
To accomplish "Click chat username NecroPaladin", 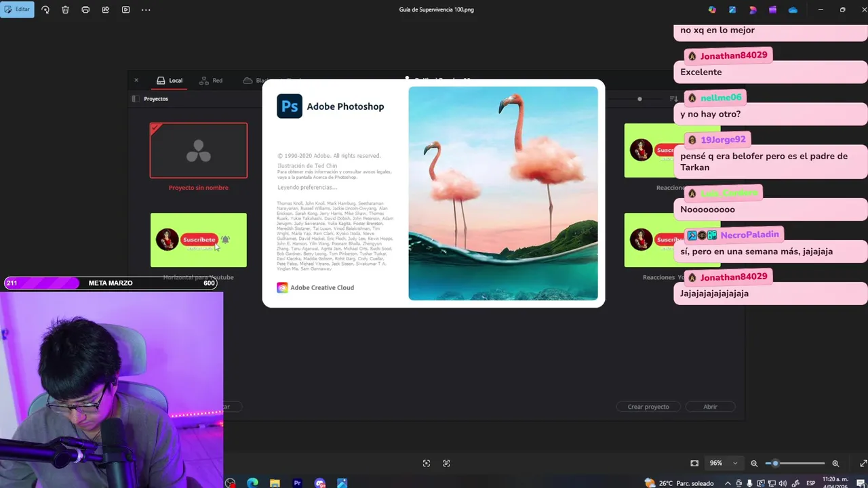I will (x=750, y=235).
